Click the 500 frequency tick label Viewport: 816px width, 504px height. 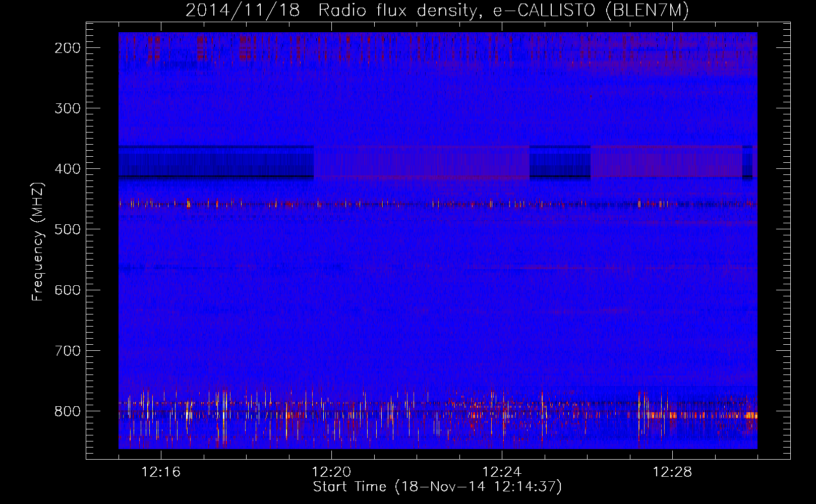coord(67,229)
